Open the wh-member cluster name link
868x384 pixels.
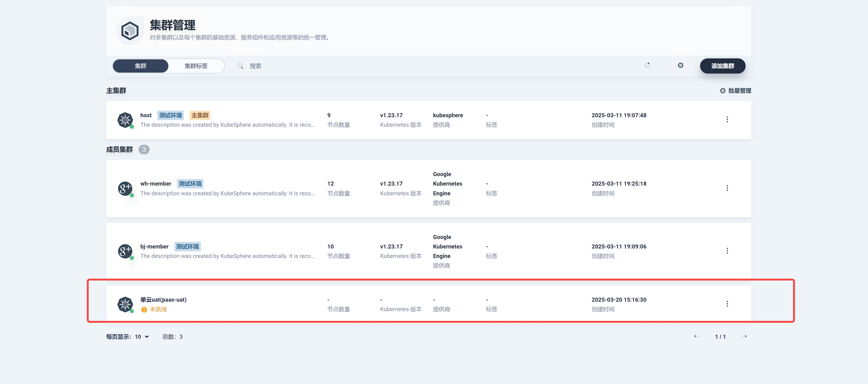[156, 184]
